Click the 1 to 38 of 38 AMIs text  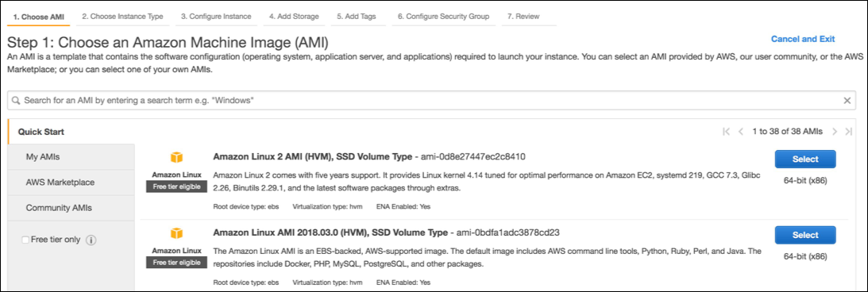click(787, 132)
